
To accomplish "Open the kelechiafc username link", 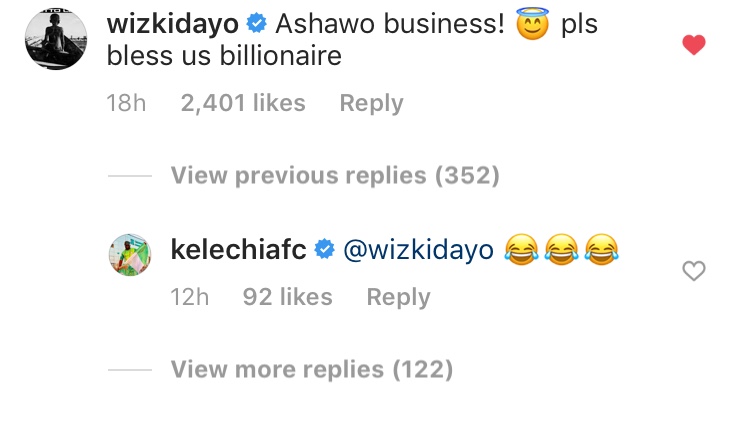I will (x=238, y=250).
